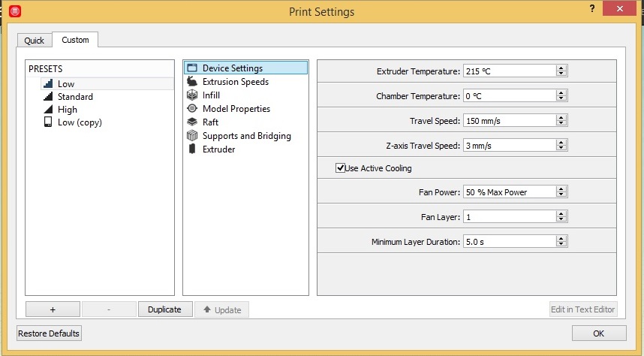Click the Extruder nozzle icon

coord(191,149)
